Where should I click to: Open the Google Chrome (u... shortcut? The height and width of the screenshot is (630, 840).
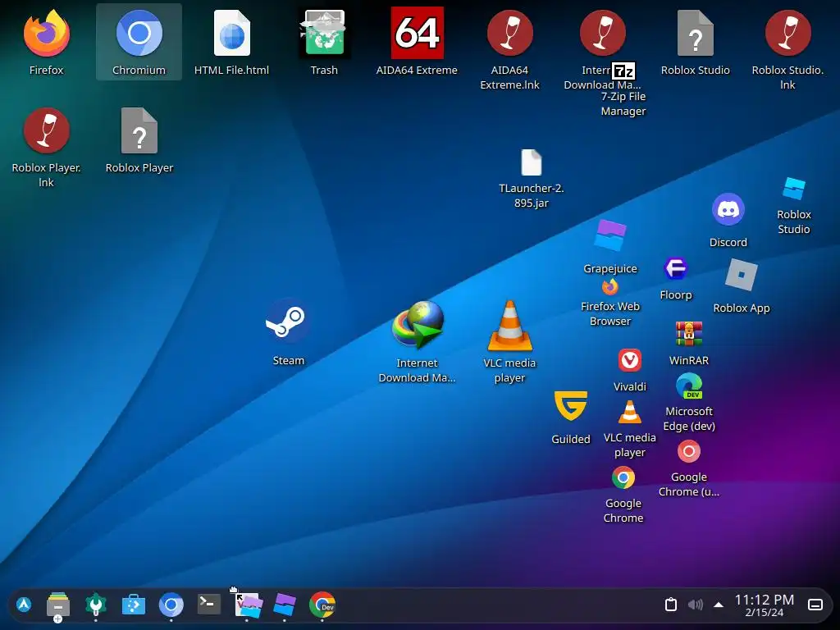coord(689,452)
